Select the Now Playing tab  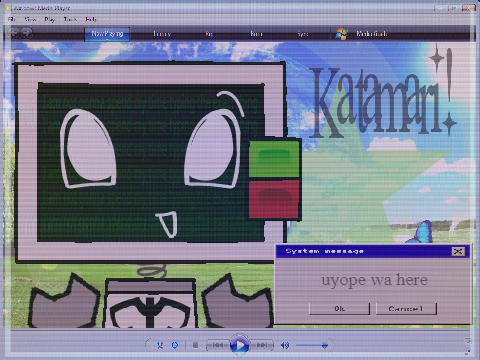107,34
